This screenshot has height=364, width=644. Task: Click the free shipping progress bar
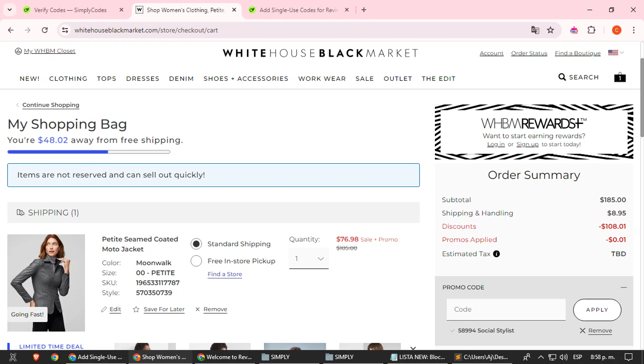(89, 152)
